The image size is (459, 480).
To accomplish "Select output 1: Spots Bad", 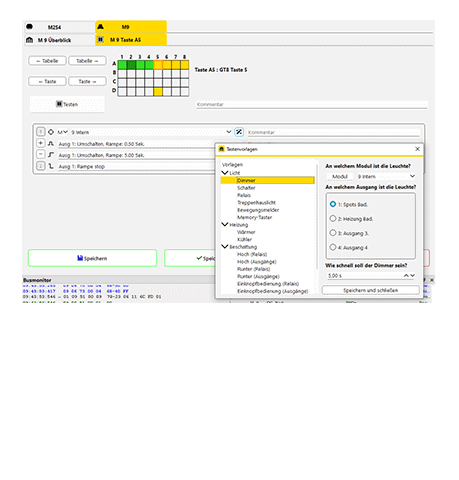I will 333,204.
